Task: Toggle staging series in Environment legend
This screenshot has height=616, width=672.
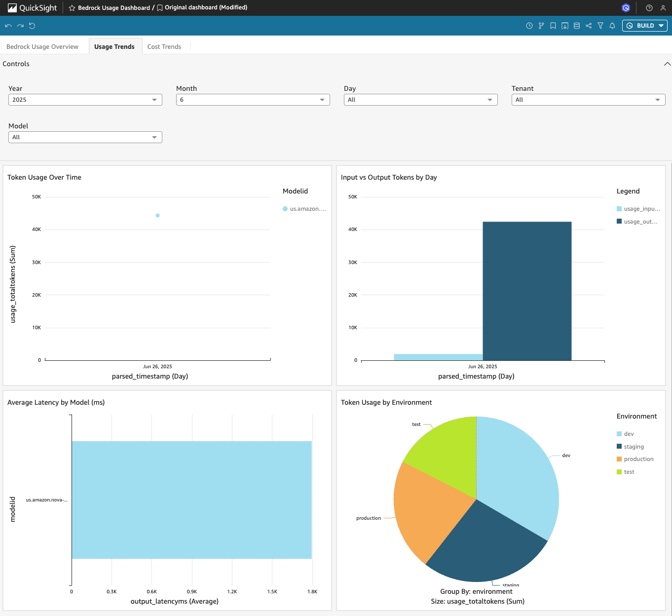Action: tap(634, 447)
